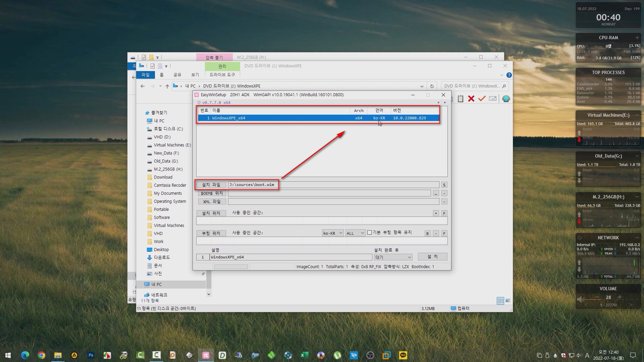Image resolution: width=644 pixels, height=362 pixels.
Task: Open OBS Studio from the taskbar
Action: click(x=370, y=355)
